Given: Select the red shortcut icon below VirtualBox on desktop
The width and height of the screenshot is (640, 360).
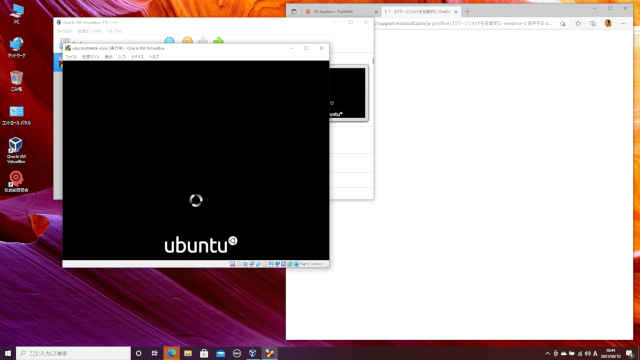Looking at the screenshot, I should pos(16,182).
